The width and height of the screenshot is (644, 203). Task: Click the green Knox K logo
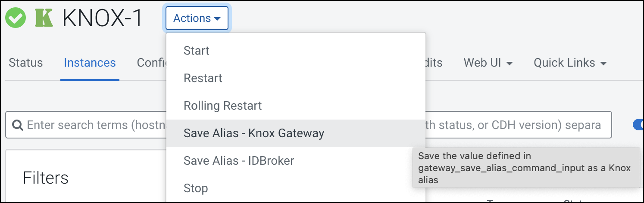44,18
